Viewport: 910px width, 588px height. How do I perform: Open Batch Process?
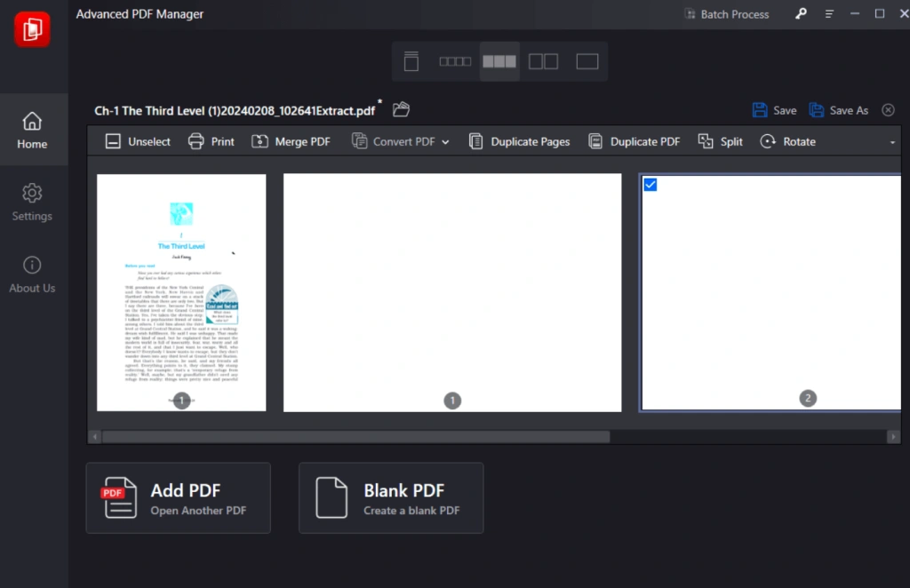727,14
